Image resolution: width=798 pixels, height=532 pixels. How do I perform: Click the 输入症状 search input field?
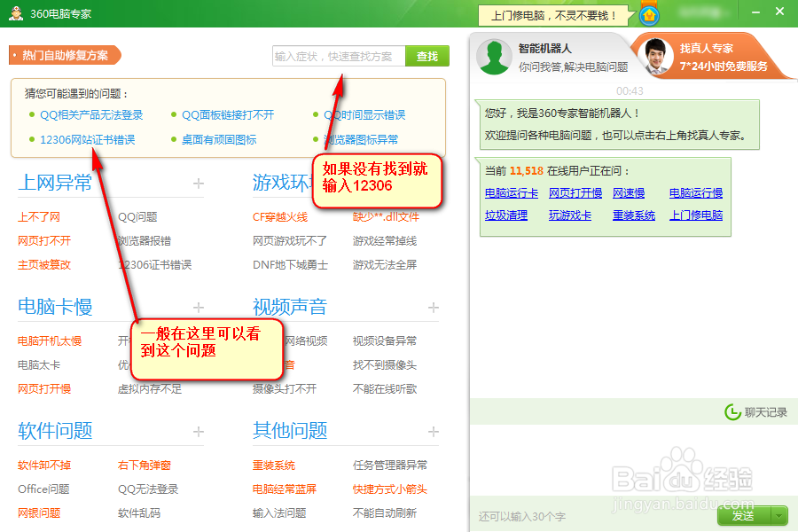tap(339, 56)
